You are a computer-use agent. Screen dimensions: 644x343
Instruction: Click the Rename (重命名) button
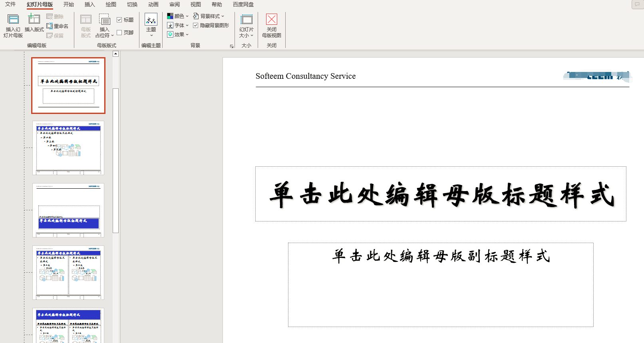coord(58,26)
